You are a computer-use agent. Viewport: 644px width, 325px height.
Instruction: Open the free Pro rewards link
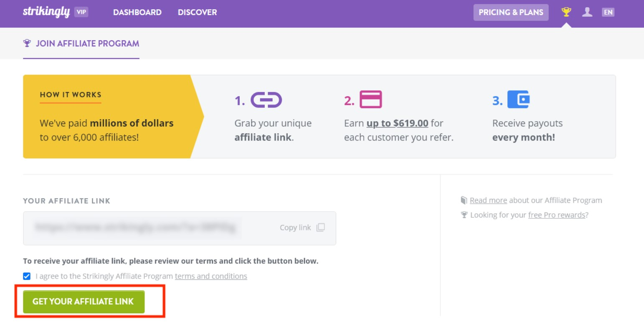(556, 215)
